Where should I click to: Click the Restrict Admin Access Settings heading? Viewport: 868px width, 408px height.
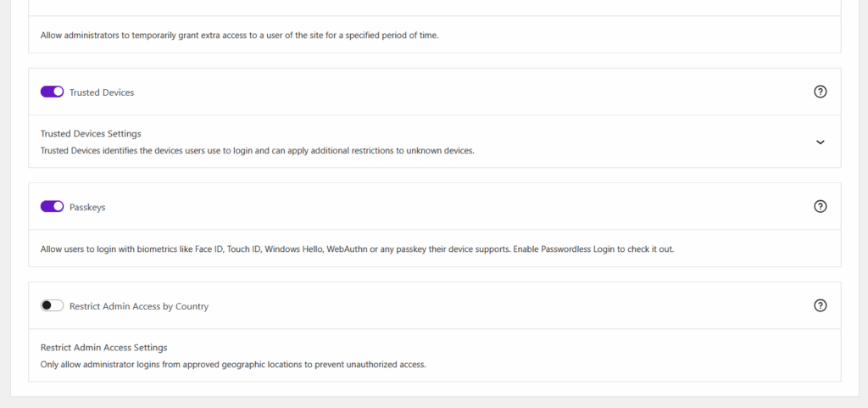pyautogui.click(x=103, y=347)
